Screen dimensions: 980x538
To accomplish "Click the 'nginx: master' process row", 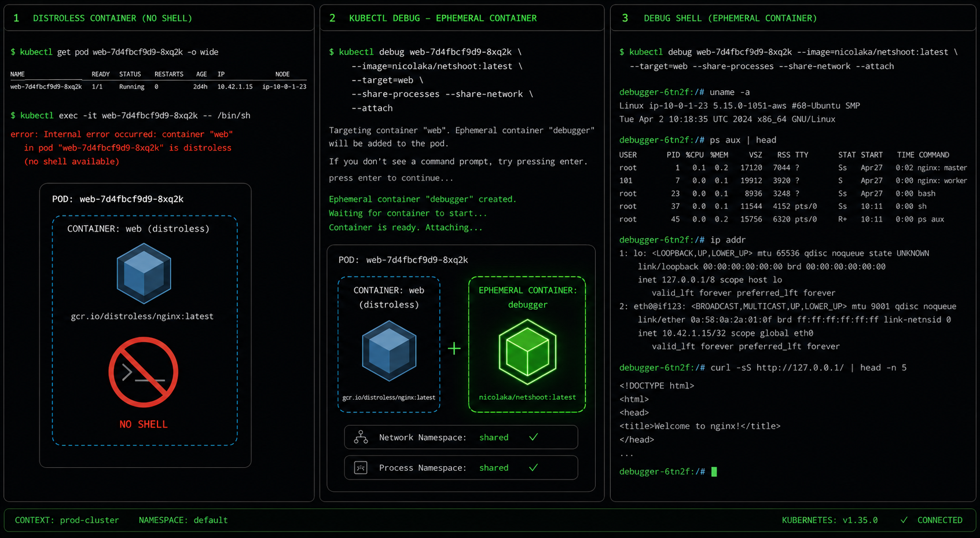I will click(793, 168).
